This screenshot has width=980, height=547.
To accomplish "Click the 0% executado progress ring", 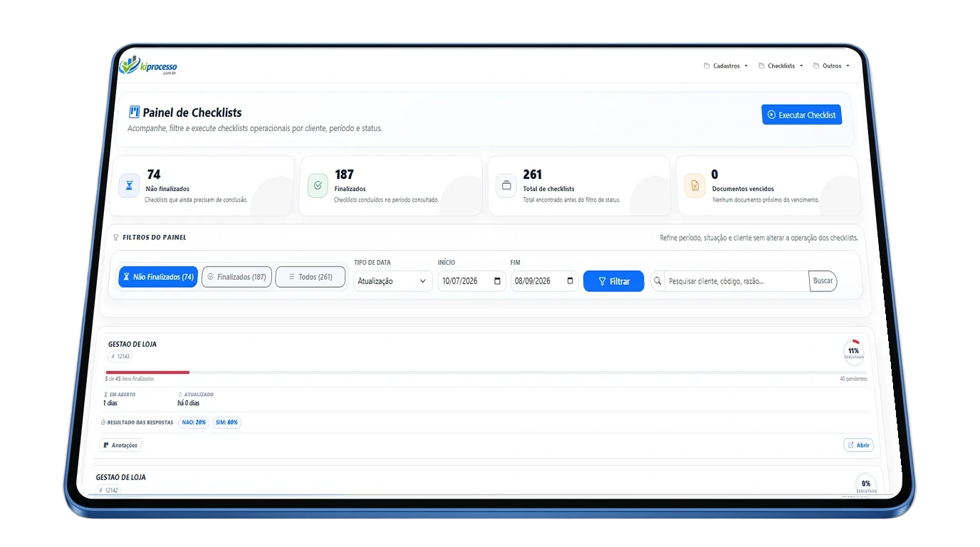I will pyautogui.click(x=865, y=484).
